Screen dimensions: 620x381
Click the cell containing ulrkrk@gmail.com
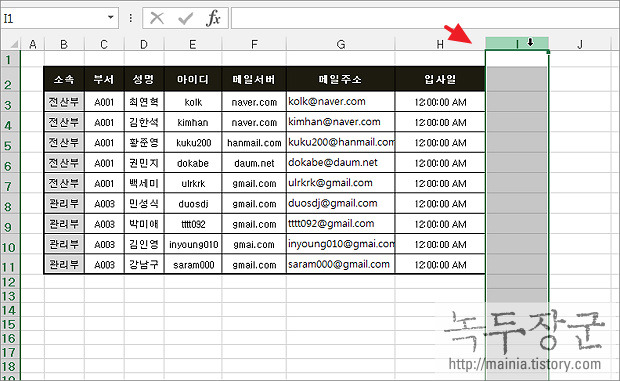(340, 183)
